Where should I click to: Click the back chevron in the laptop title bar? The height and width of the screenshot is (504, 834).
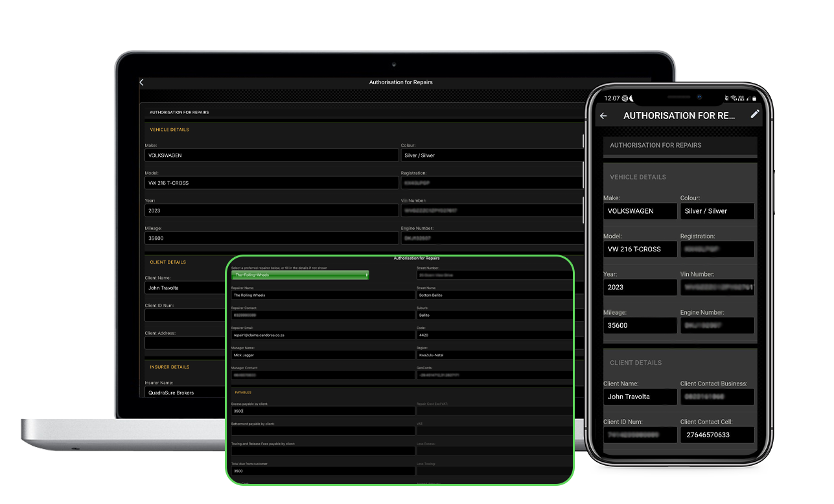pos(142,82)
